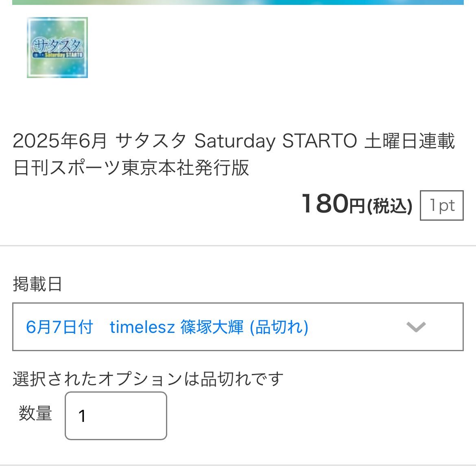
Task: Click the gray chevron arrow in date selector
Action: tap(416, 327)
